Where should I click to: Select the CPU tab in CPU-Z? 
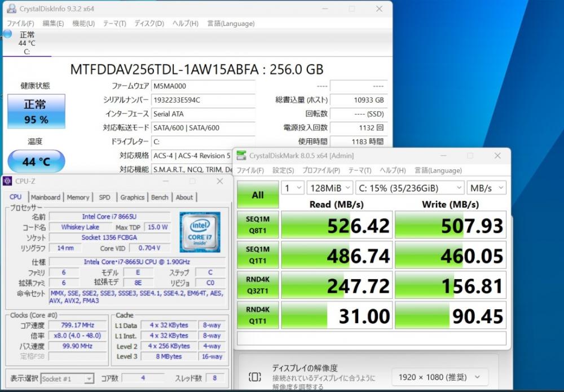point(15,197)
